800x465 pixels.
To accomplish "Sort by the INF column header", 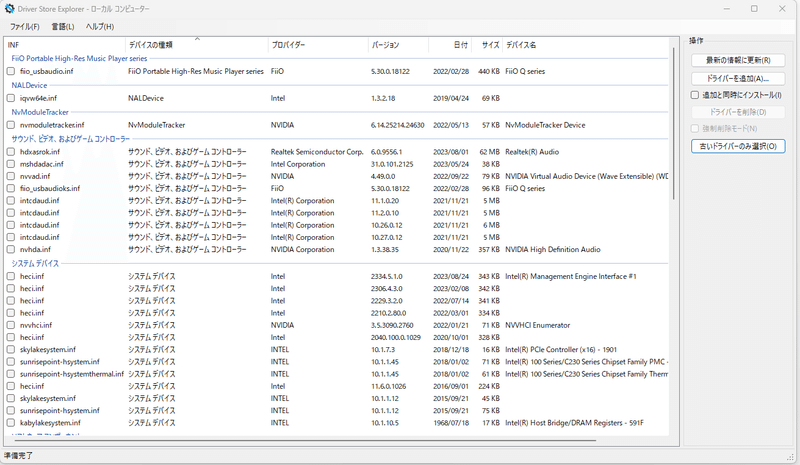I will click(64, 45).
